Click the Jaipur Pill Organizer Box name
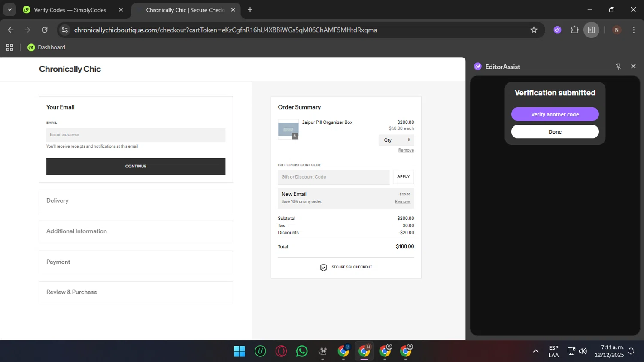 pos(327,122)
